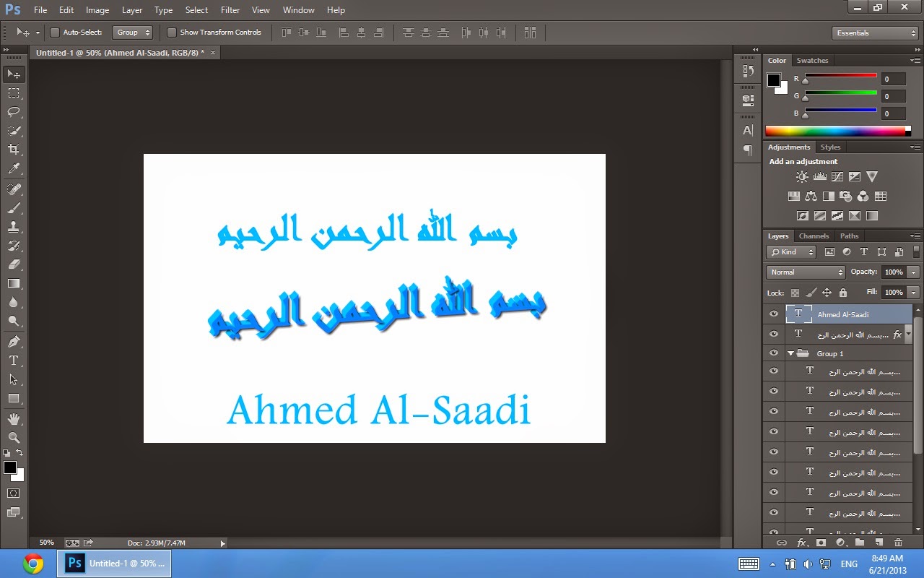Select the History Brush tool
The width and height of the screenshot is (924, 578).
(14, 246)
